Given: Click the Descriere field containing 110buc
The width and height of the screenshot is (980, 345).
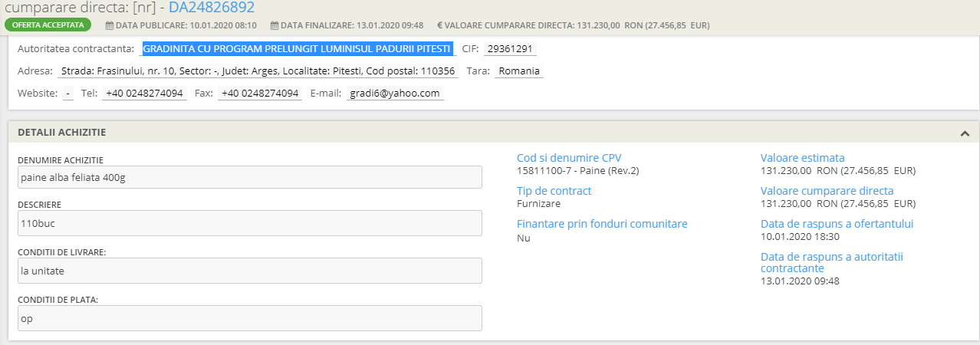Looking at the screenshot, I should pyautogui.click(x=250, y=223).
